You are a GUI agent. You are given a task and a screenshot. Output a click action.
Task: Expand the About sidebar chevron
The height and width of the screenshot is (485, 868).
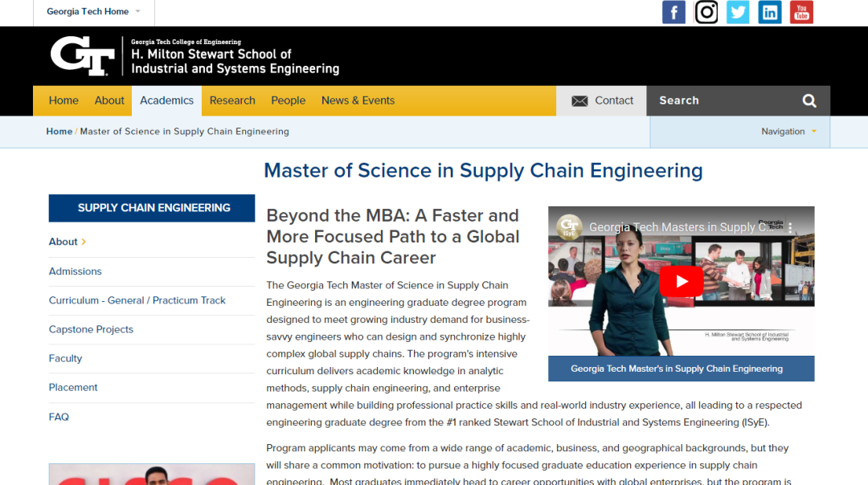[x=84, y=242]
